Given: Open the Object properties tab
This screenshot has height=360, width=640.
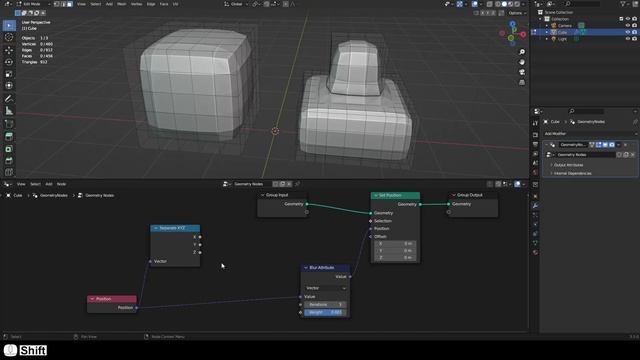Looking at the screenshot, I should tap(535, 196).
